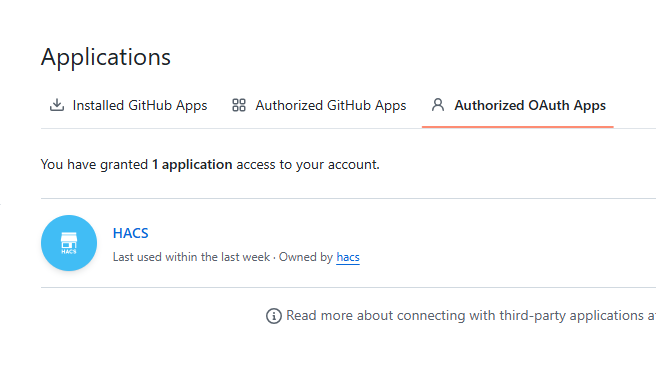Click the person icon beside Authorized OAuth Apps

tap(438, 105)
